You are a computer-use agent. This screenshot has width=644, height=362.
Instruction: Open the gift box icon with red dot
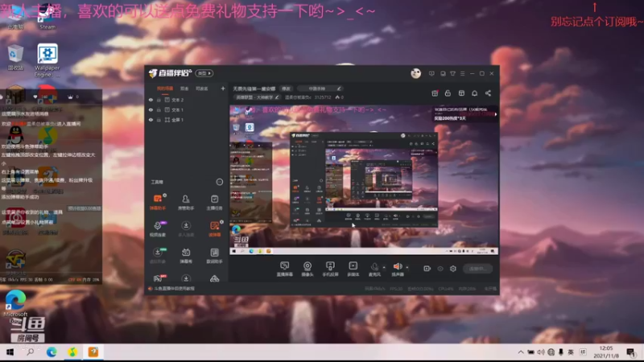point(435,93)
